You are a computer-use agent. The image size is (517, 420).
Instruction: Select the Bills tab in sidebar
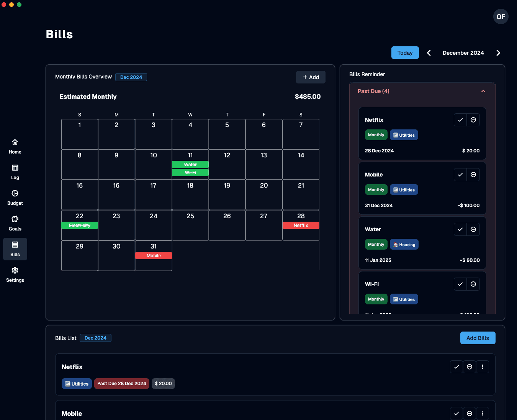[x=15, y=249]
